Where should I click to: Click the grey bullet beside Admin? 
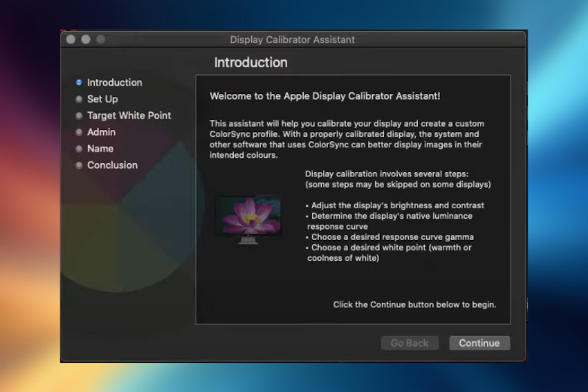coord(79,132)
